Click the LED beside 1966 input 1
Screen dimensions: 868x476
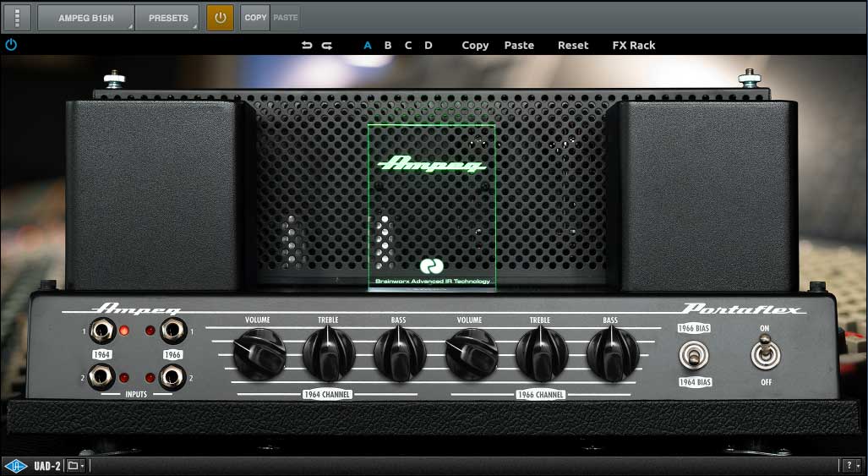pos(150,331)
